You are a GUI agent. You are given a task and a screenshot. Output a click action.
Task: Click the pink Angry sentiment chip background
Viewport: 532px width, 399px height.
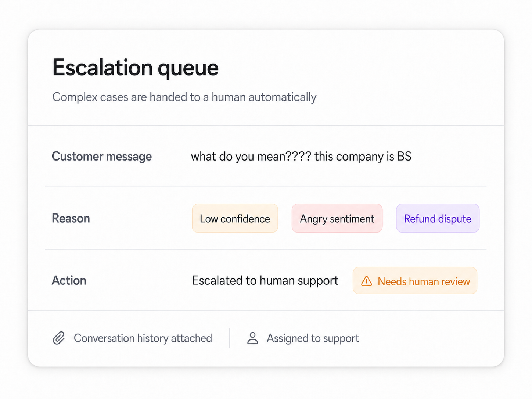(x=337, y=218)
